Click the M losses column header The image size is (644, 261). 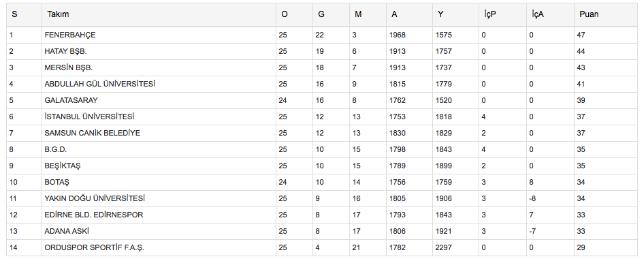click(358, 14)
